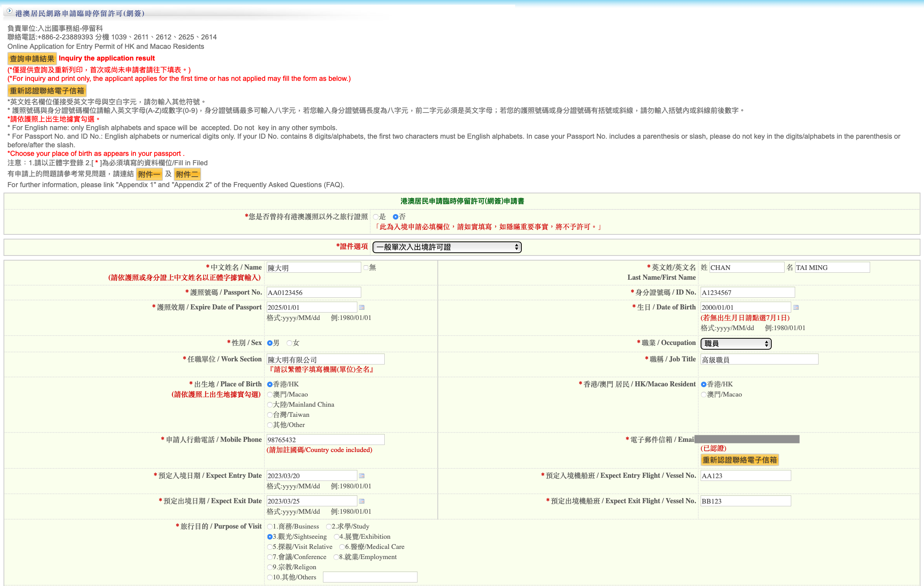The height and width of the screenshot is (586, 924).
Task: Select 女 radio button for Sex
Action: tap(289, 343)
